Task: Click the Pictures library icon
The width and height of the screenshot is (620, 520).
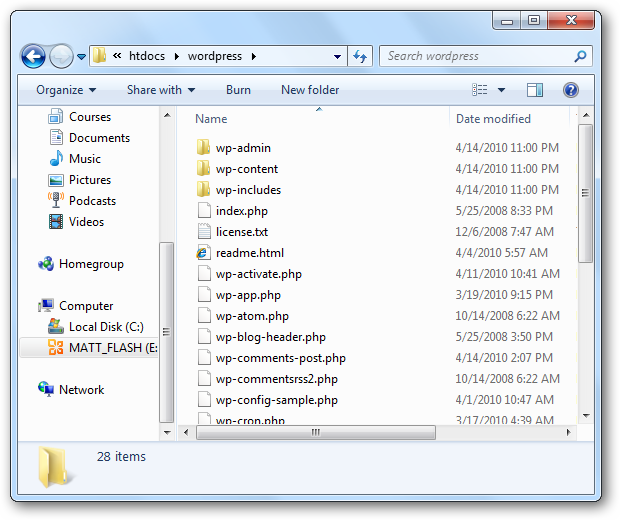Action: coord(56,180)
